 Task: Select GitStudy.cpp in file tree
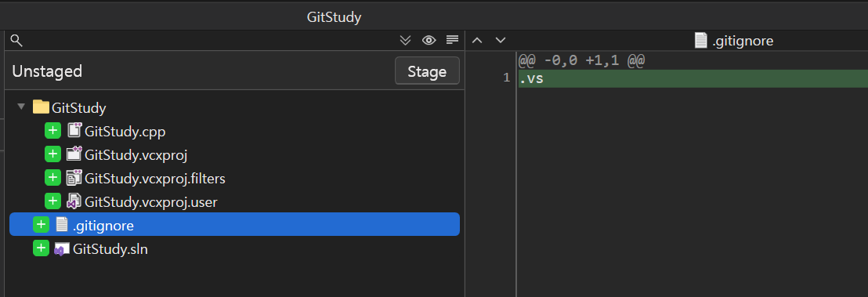pyautogui.click(x=125, y=132)
